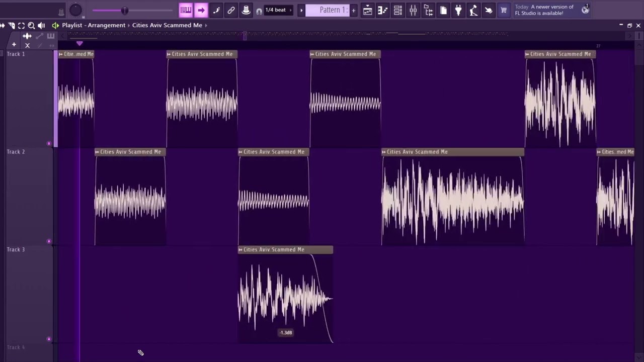Open the clip menu of the Track 3 clip
The height and width of the screenshot is (362, 644).
(x=240, y=250)
